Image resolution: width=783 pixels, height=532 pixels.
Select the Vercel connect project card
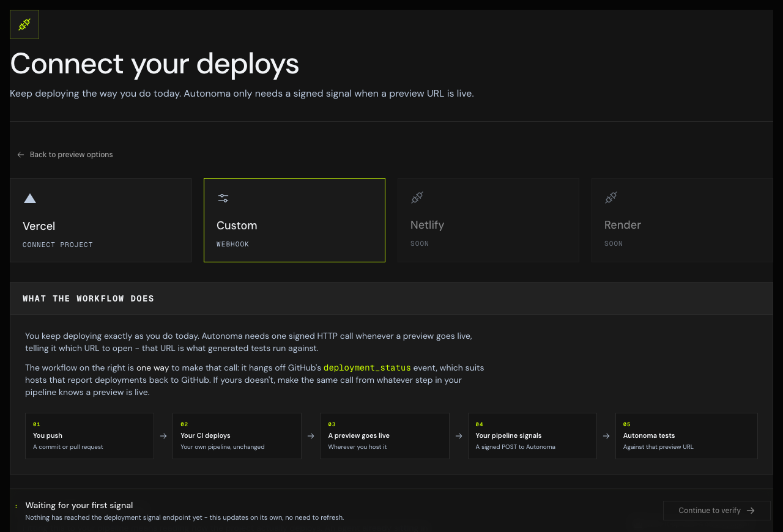[100, 220]
